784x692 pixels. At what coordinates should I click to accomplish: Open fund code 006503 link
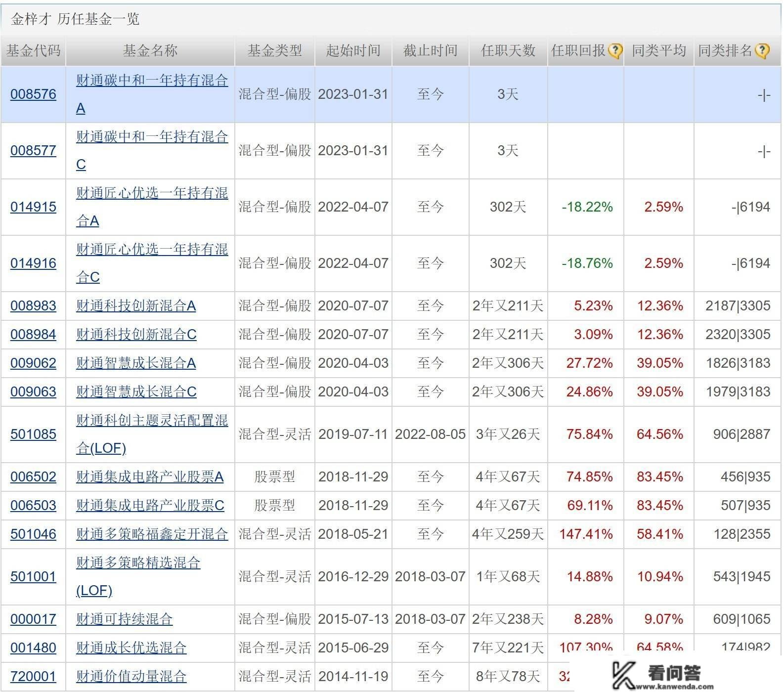click(33, 505)
